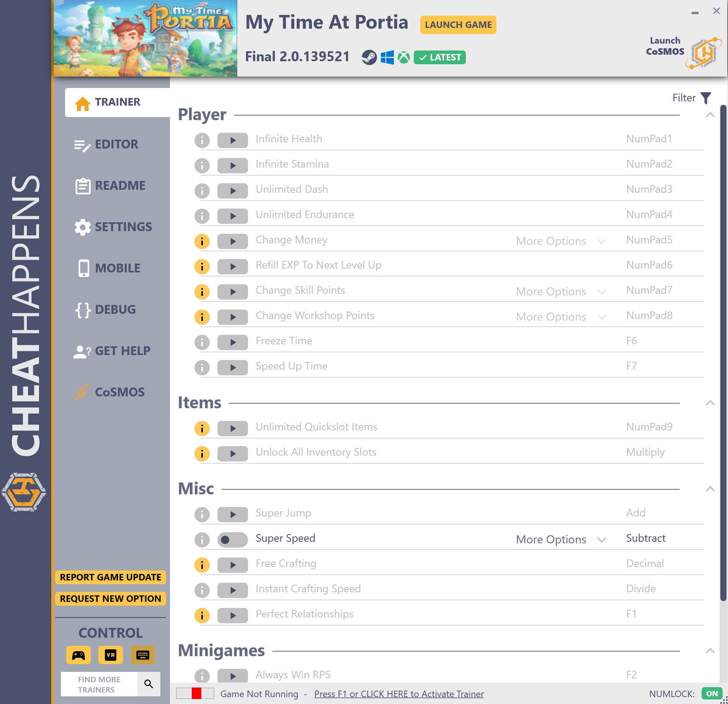Activate Change Money play button
728x704 pixels.
[233, 241]
